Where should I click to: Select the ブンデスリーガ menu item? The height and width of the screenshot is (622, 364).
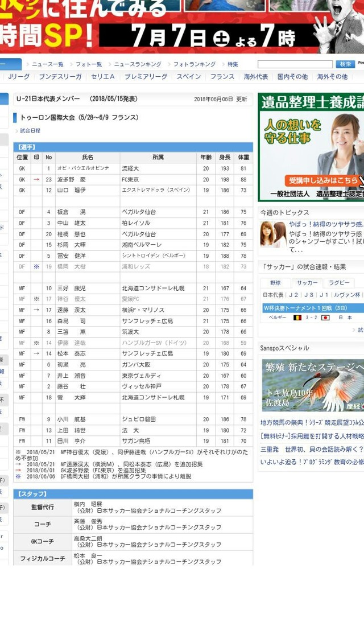(x=60, y=77)
